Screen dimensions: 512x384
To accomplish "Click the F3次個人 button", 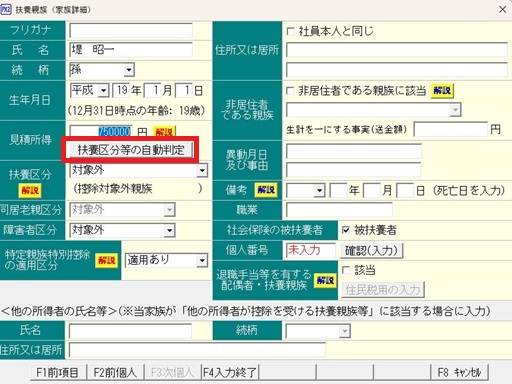I will point(172,372).
